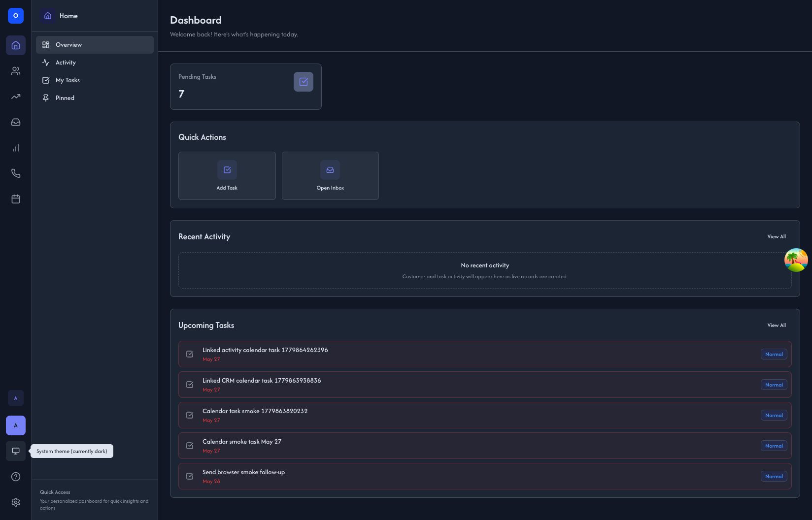The height and width of the screenshot is (520, 812).
Task: Click the May 28 due date
Action: coord(211,482)
